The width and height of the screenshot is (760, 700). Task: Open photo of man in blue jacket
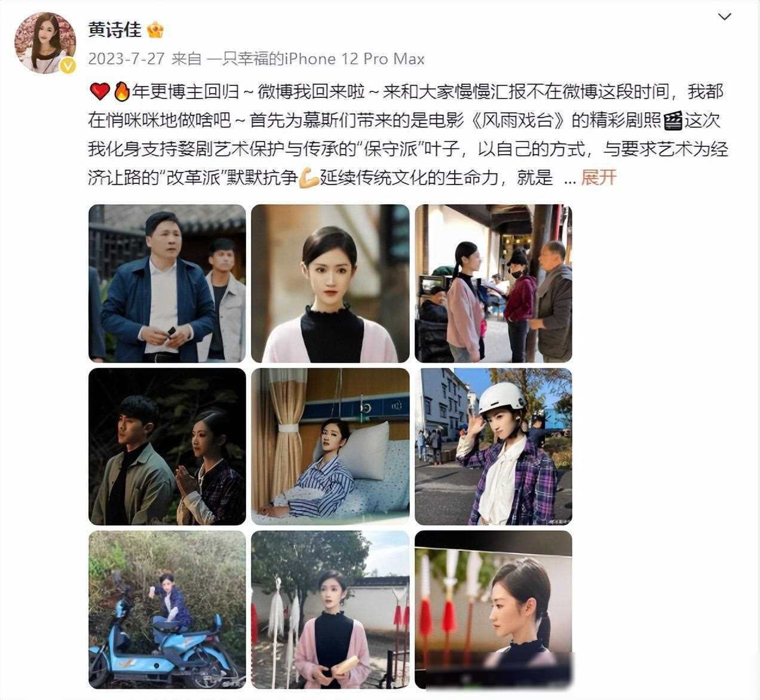click(x=167, y=283)
